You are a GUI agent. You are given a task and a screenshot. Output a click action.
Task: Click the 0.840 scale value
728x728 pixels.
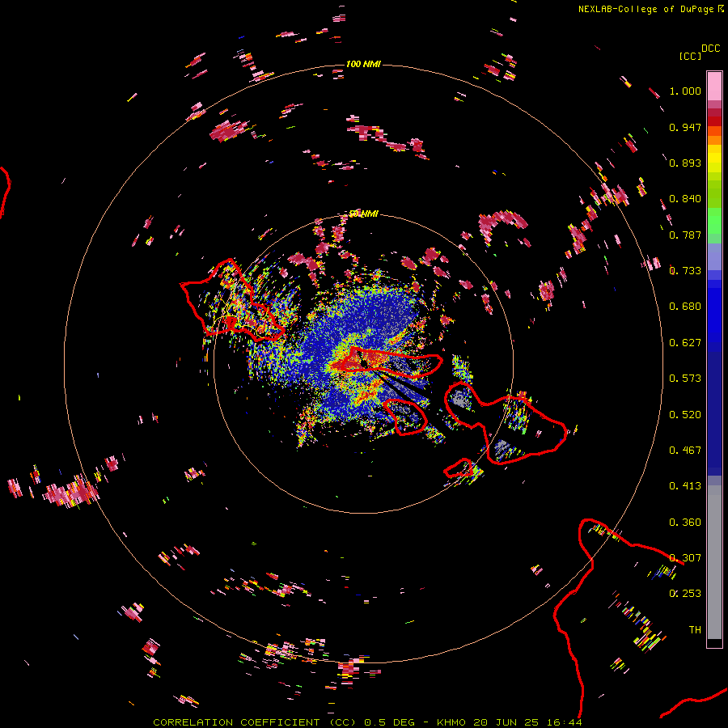pos(685,199)
